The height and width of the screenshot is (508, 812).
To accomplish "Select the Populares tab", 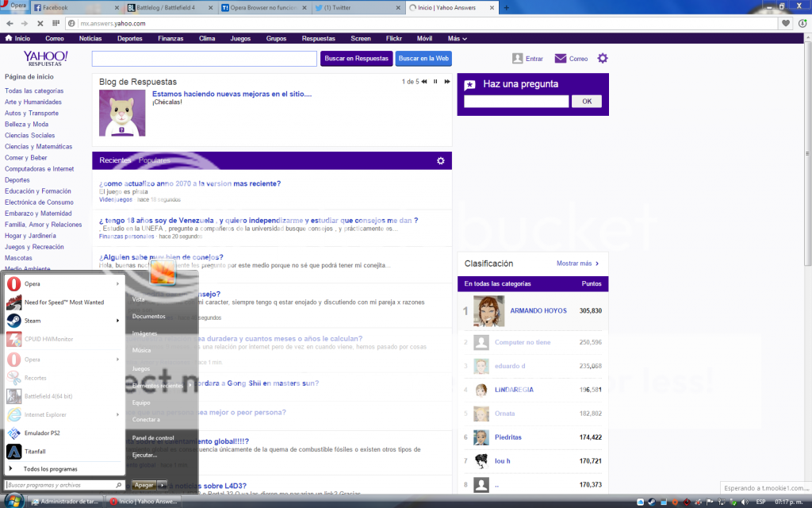I will tap(155, 160).
